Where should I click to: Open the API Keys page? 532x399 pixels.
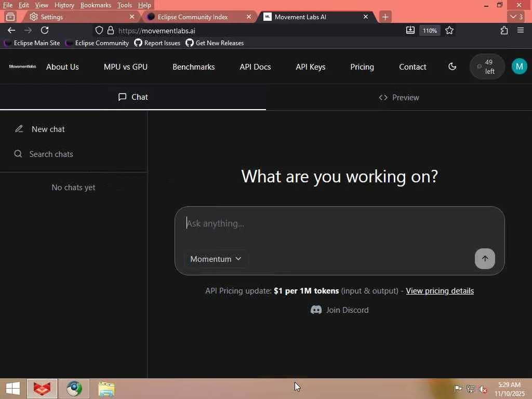[311, 67]
